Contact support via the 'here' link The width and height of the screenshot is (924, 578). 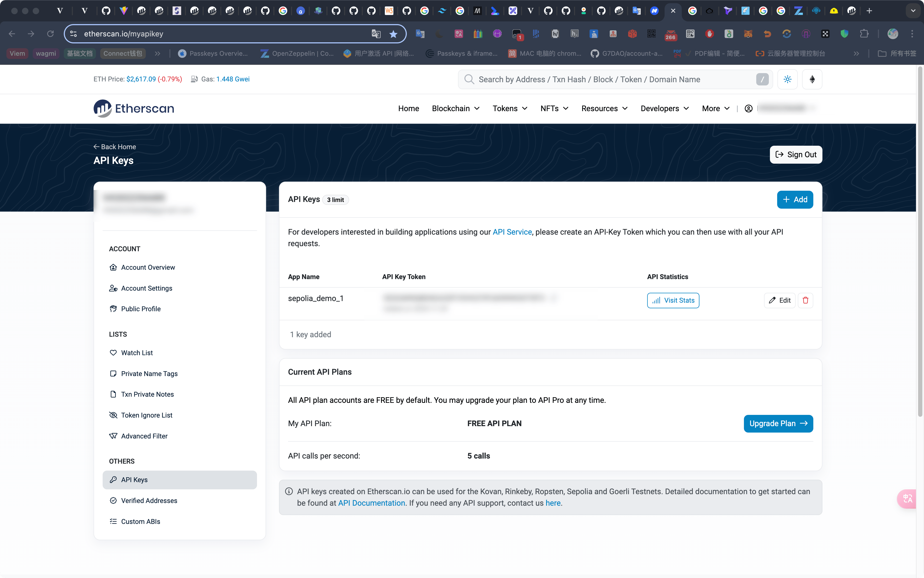tap(553, 503)
